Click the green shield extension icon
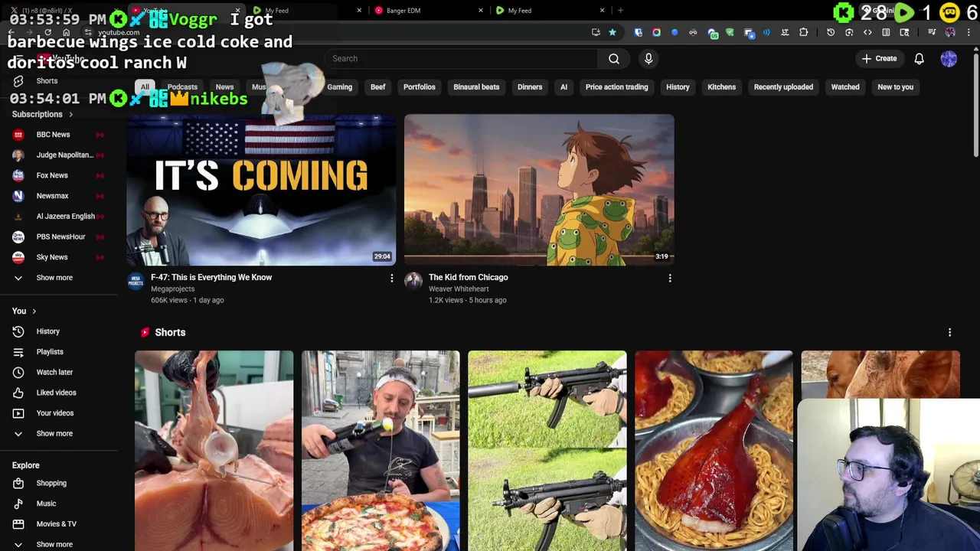The height and width of the screenshot is (551, 980). [730, 32]
